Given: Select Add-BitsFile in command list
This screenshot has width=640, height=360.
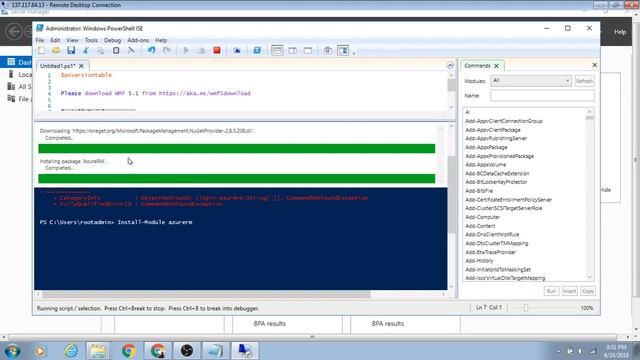Looking at the screenshot, I should [x=479, y=191].
